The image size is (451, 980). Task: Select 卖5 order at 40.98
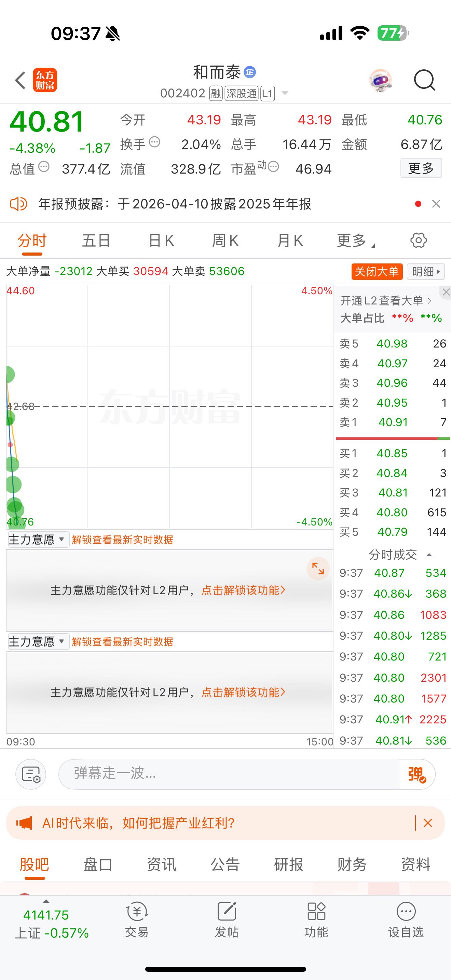click(393, 343)
